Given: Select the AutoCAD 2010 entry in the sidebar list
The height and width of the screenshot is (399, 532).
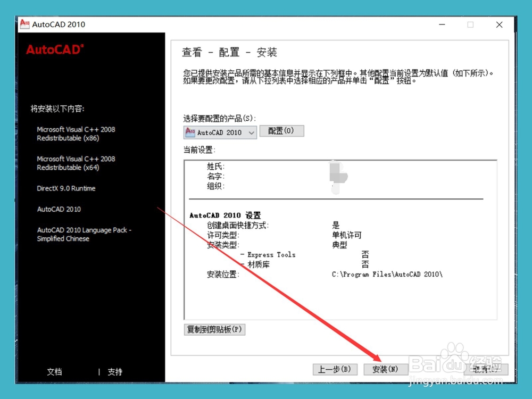Looking at the screenshot, I should click(x=59, y=209).
